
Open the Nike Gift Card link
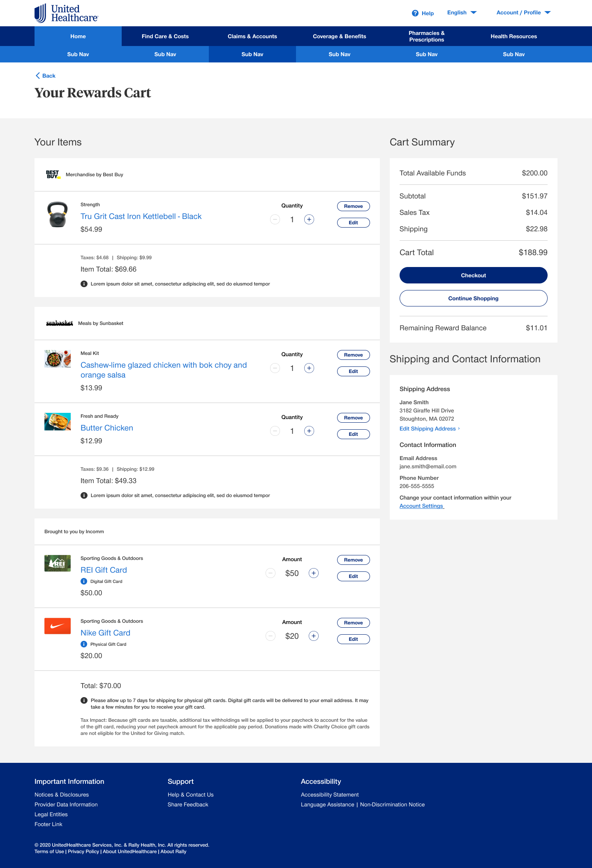[x=105, y=633]
